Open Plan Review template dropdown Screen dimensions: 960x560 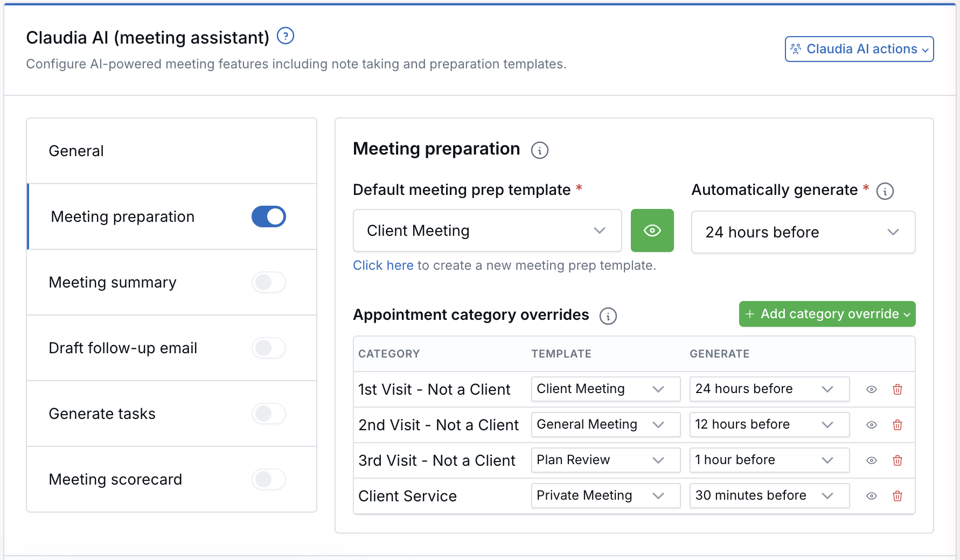pos(606,460)
